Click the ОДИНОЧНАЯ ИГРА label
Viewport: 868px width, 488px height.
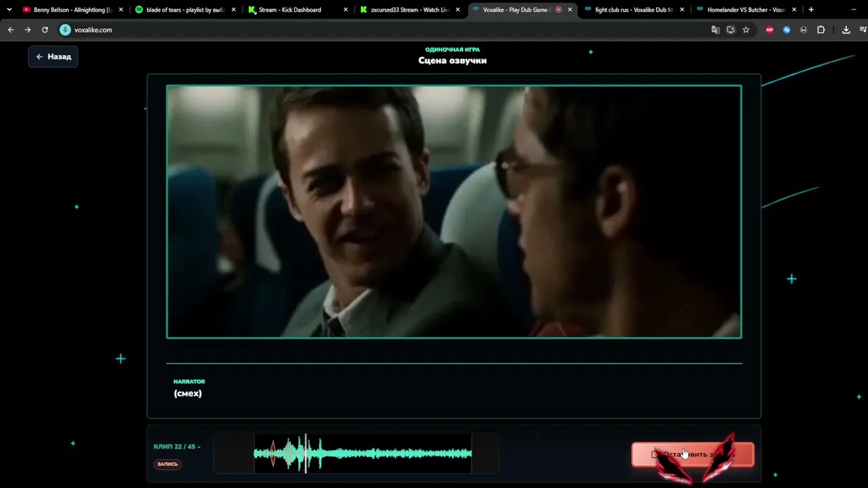pos(452,49)
